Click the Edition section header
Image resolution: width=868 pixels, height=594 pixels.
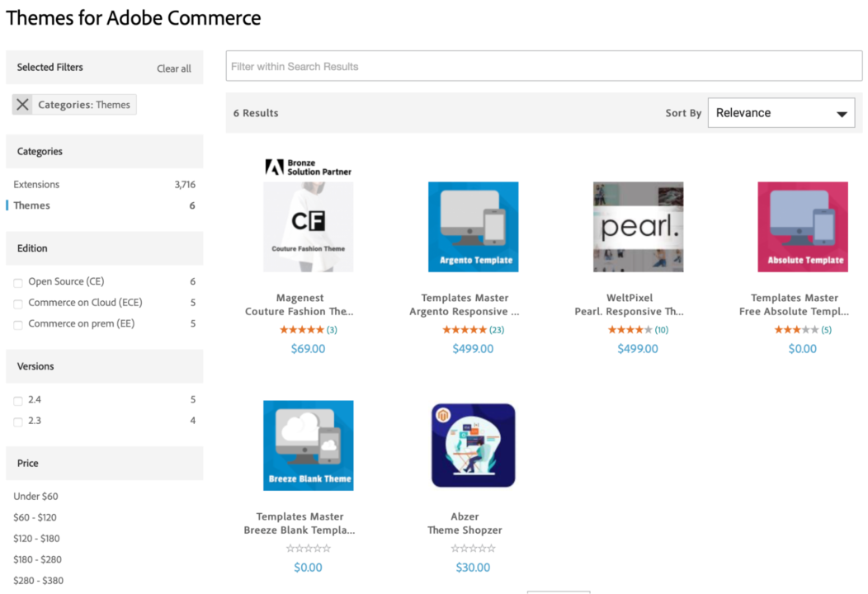click(x=105, y=248)
